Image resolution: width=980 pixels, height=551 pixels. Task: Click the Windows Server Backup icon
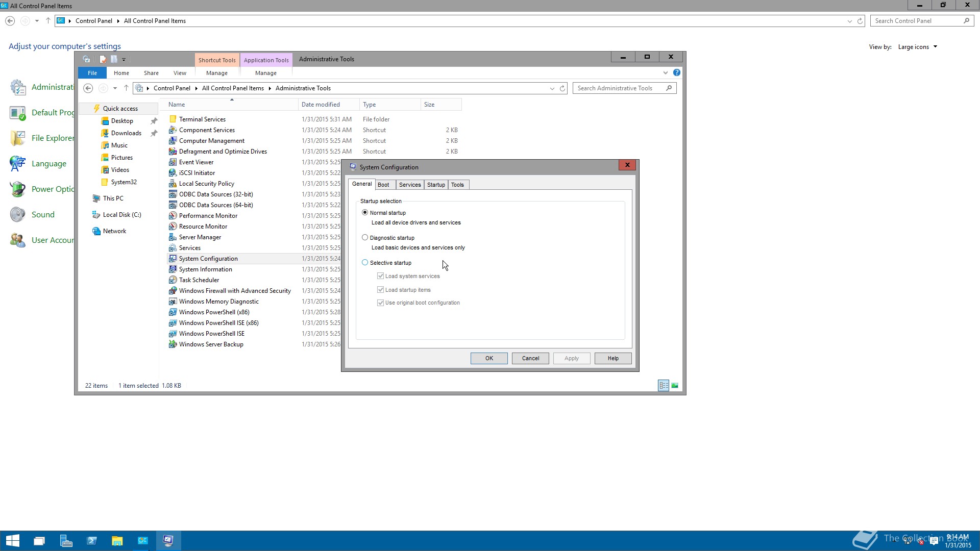pyautogui.click(x=173, y=344)
